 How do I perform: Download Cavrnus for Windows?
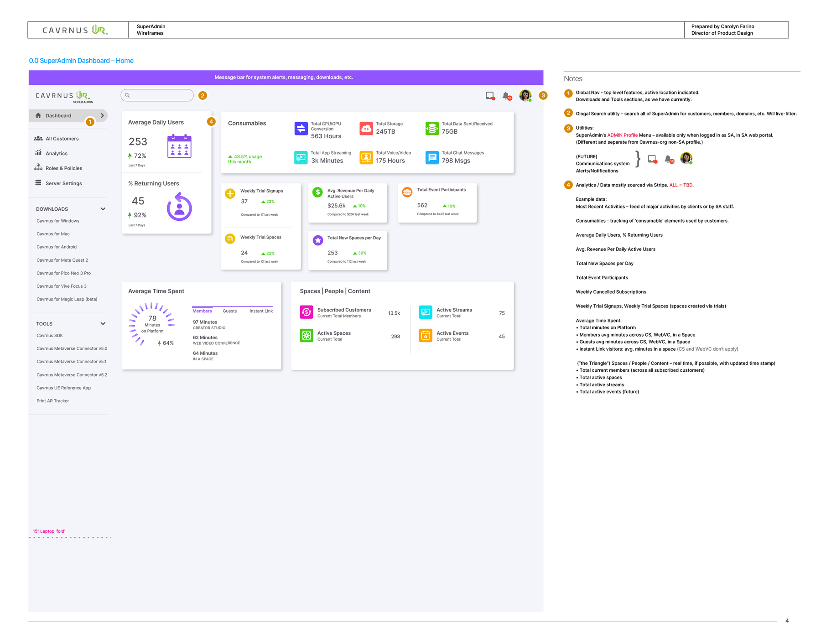58,221
